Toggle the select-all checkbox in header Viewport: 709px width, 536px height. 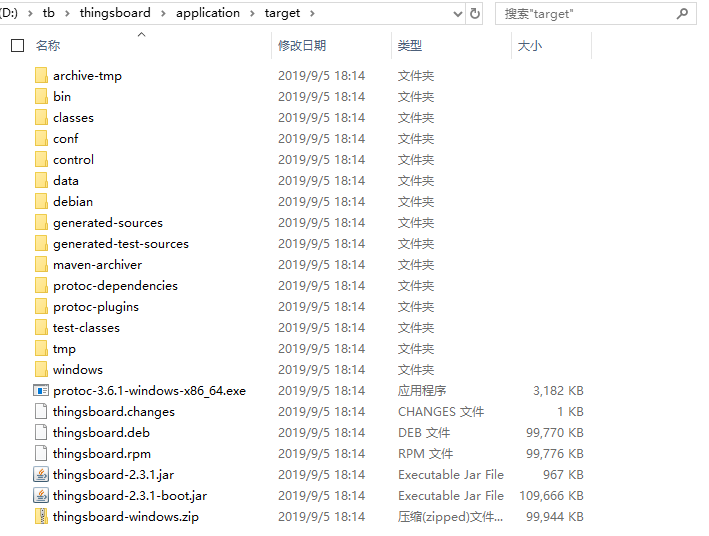(x=17, y=45)
